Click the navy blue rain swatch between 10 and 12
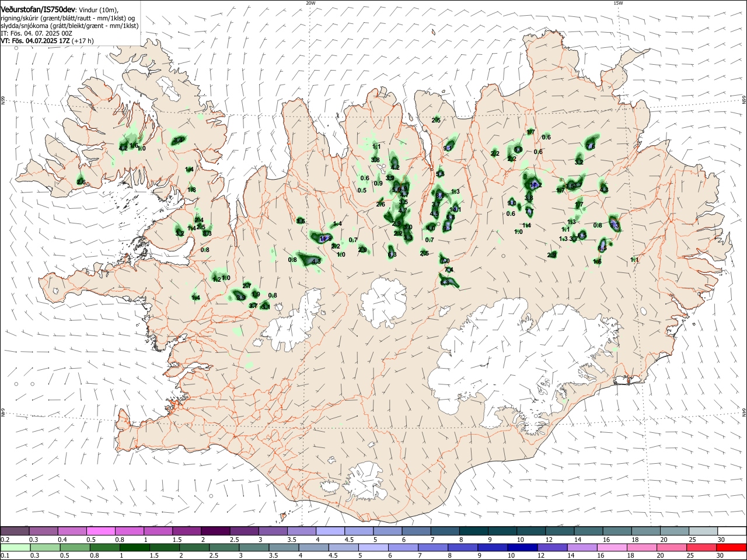 (521, 547)
